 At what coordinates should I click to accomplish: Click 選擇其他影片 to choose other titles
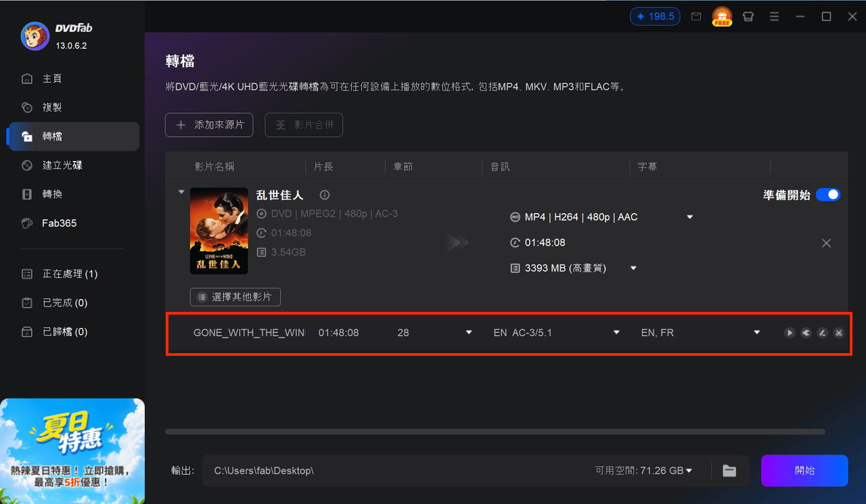pyautogui.click(x=235, y=297)
